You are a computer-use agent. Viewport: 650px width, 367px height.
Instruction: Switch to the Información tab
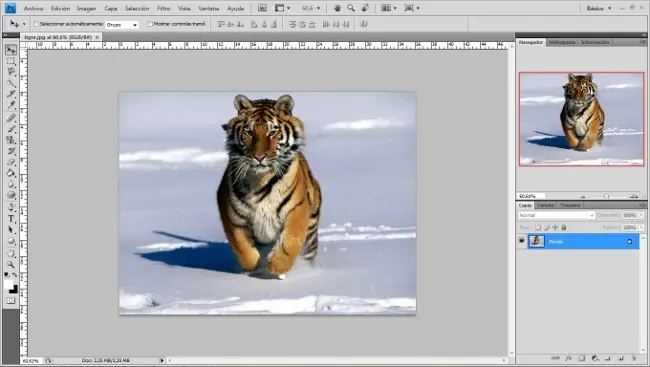595,42
